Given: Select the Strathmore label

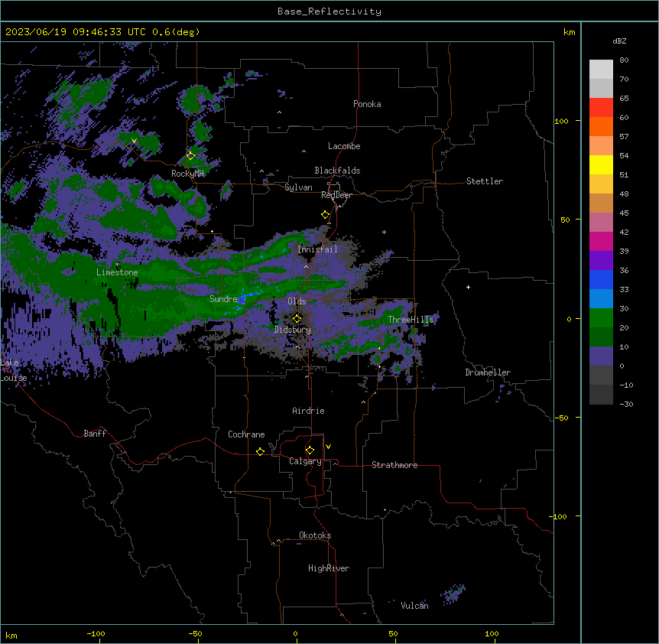Looking at the screenshot, I should [394, 465].
